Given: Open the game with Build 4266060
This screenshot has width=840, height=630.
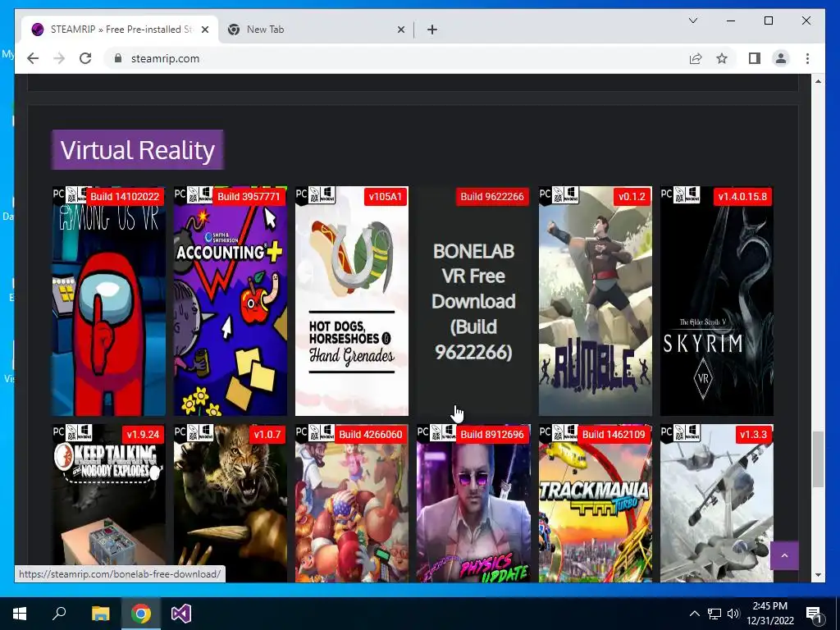Looking at the screenshot, I should [352, 503].
